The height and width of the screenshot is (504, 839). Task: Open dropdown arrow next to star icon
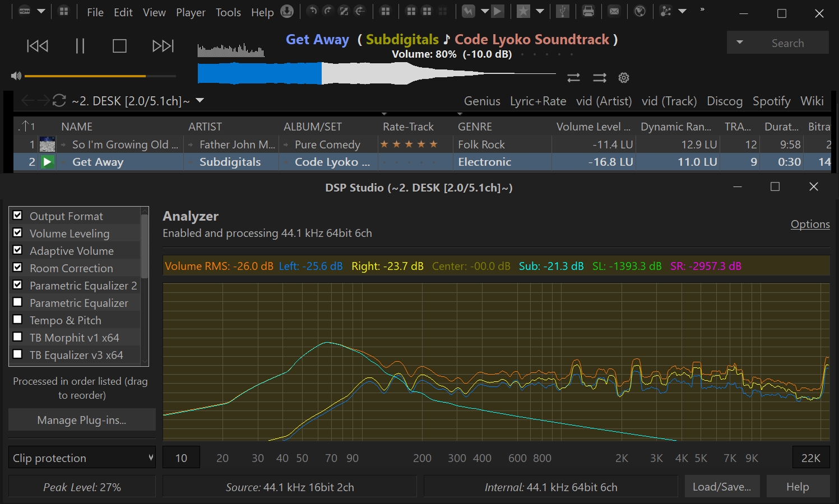point(540,11)
